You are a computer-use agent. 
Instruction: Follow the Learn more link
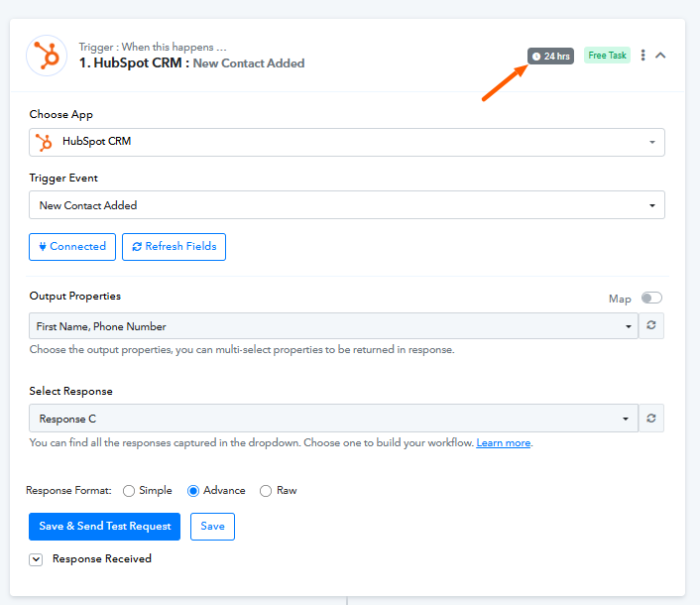click(503, 443)
